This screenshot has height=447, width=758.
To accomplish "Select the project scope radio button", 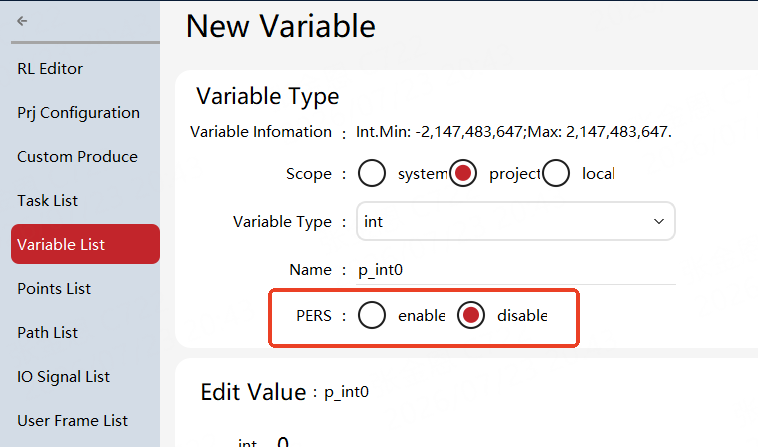I will [463, 173].
